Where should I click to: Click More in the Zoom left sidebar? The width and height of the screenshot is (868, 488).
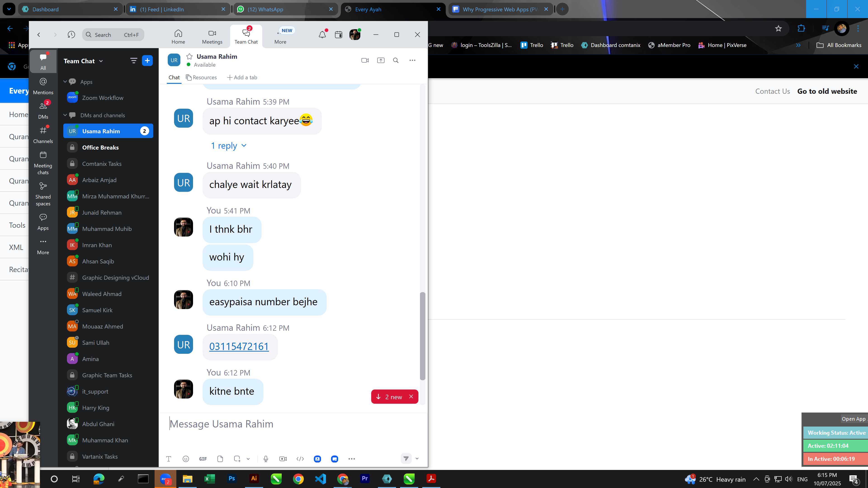(x=43, y=246)
